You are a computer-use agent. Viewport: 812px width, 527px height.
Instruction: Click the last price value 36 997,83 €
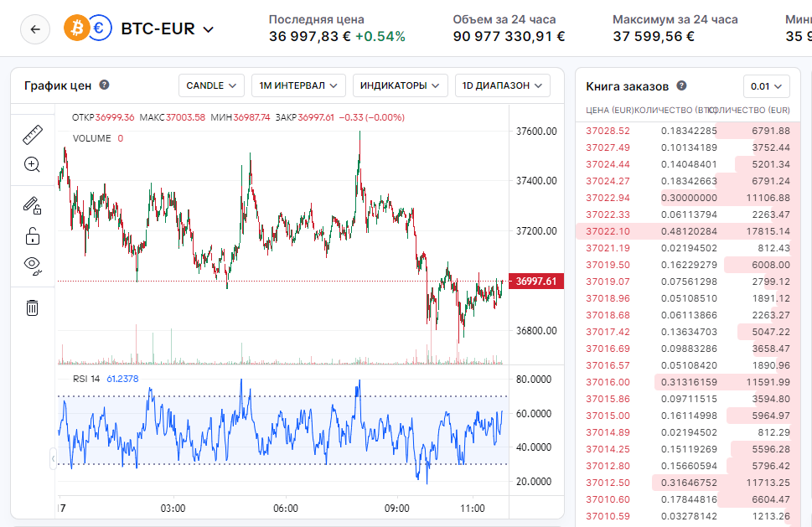click(x=310, y=37)
